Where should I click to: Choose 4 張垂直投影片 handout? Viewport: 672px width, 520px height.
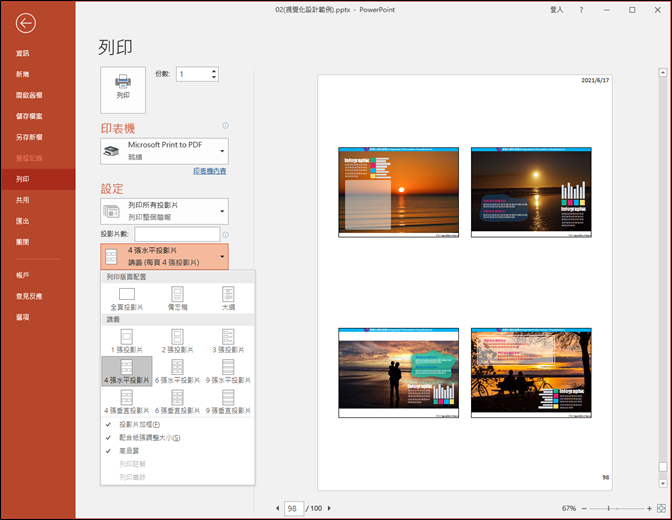click(127, 402)
